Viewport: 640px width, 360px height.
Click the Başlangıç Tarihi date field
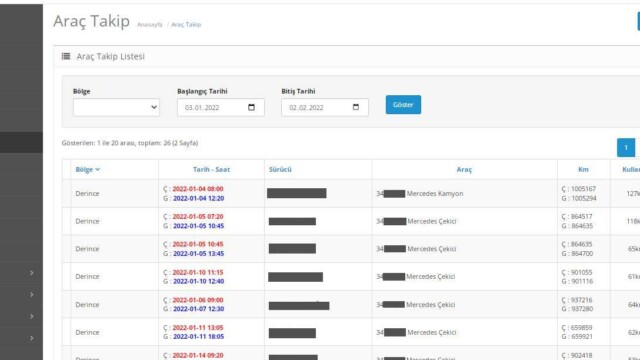[220, 107]
